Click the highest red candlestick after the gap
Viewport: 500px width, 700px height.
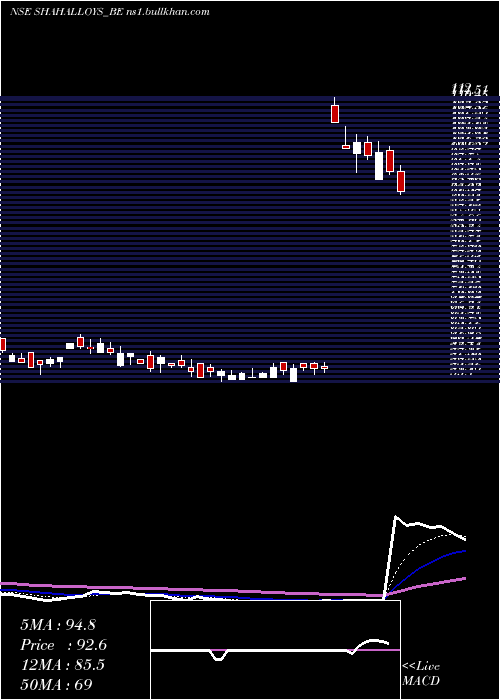pos(335,112)
